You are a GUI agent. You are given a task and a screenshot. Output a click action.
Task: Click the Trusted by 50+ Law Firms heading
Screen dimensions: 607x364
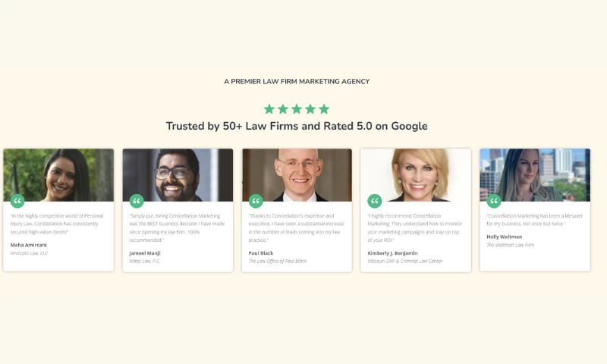pos(297,127)
